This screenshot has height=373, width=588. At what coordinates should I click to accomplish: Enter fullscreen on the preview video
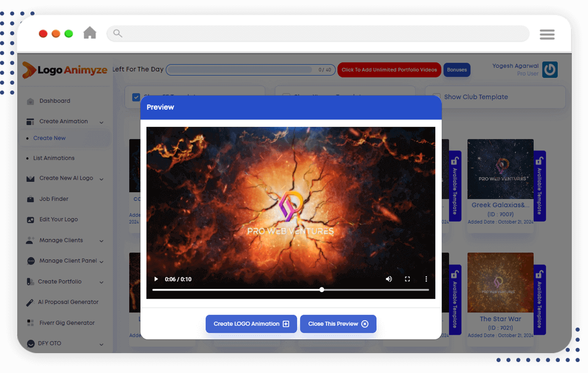(407, 279)
